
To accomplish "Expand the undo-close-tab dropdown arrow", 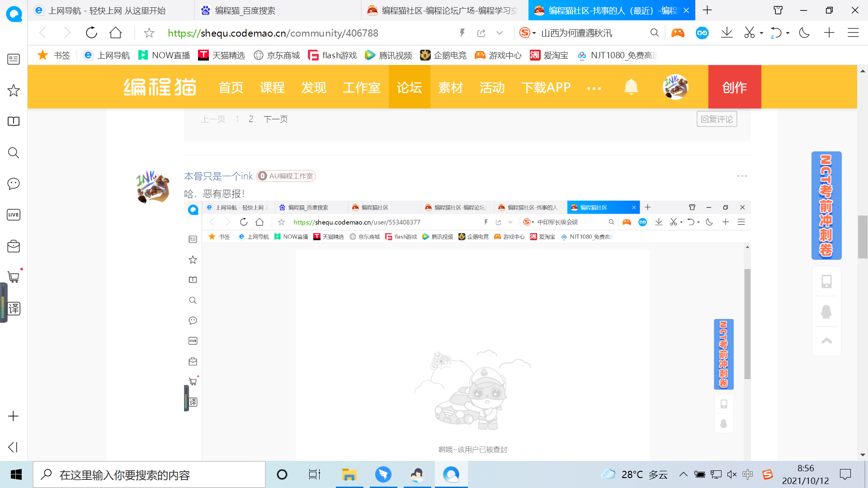I will pos(788,33).
